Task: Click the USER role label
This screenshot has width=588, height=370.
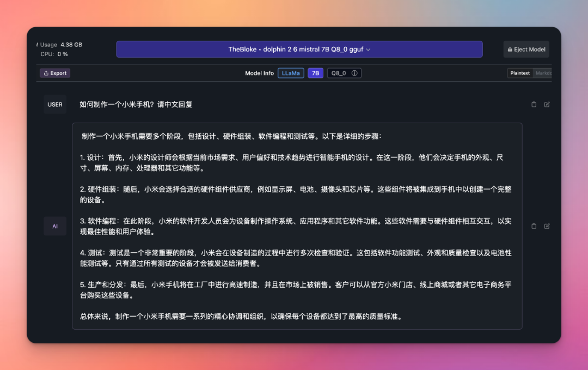Action: click(54, 104)
